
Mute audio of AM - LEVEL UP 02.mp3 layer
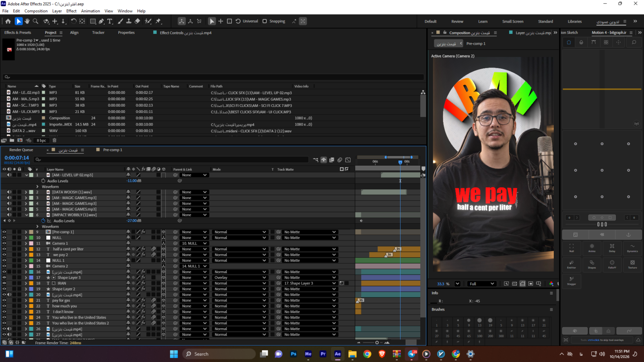9,175
